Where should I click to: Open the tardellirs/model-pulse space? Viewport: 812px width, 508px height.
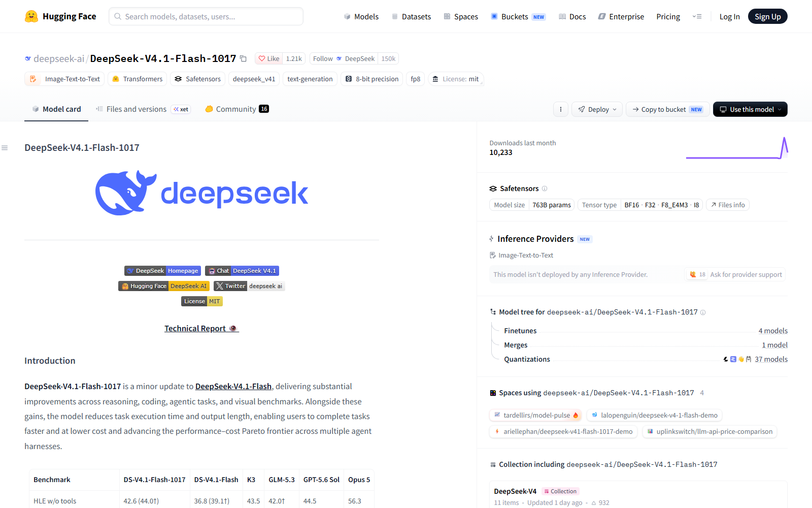[x=536, y=415]
